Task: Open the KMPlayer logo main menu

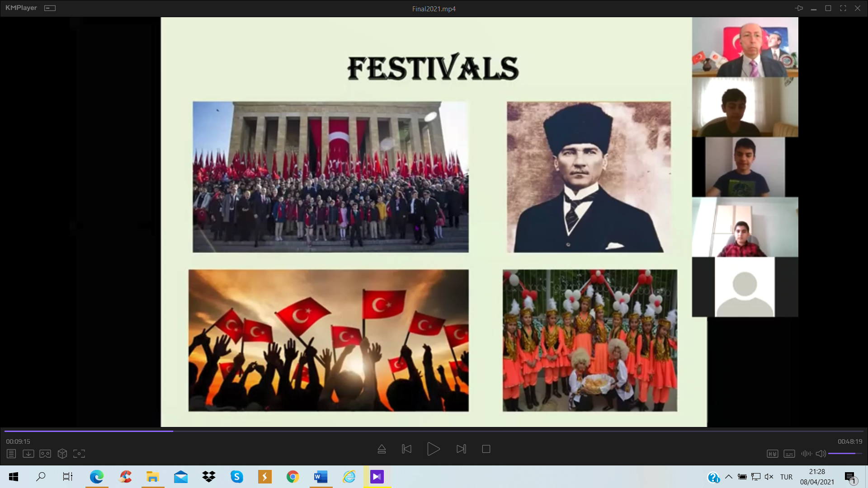Action: [x=21, y=8]
